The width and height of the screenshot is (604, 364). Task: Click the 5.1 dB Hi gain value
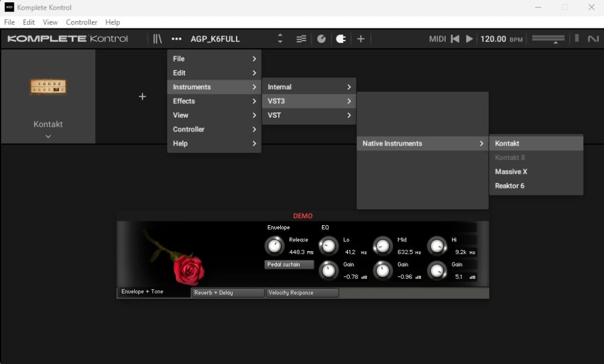465,276
